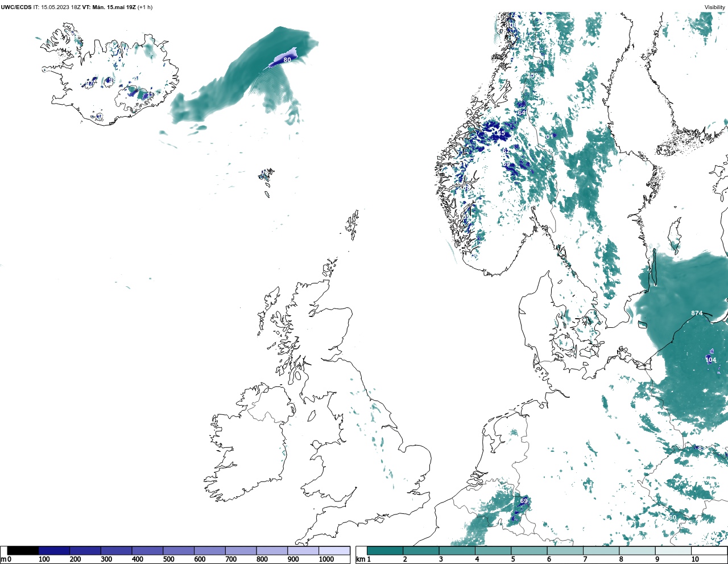Click the "10" label in the km legend
This screenshot has height=564, width=728.
pyautogui.click(x=695, y=559)
